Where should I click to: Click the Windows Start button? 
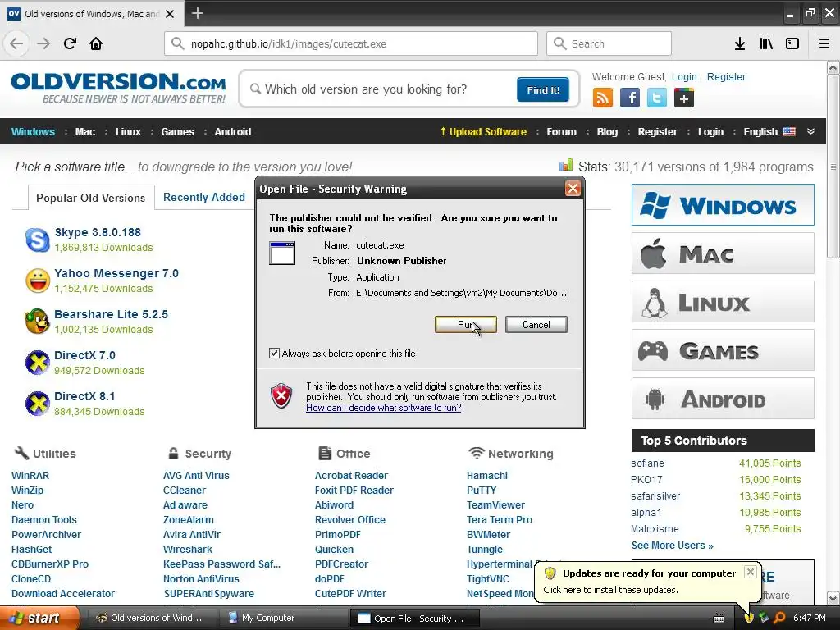point(39,618)
